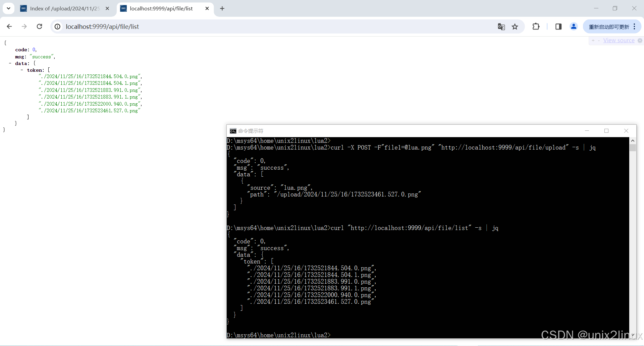The image size is (644, 346).
Task: Go back to the previous page
Action: (x=9, y=26)
